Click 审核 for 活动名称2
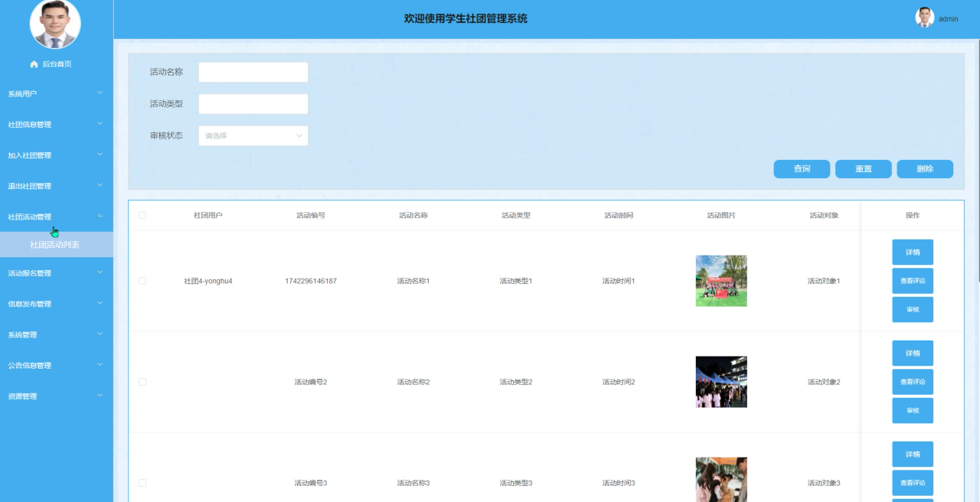This screenshot has height=502, width=980. coord(913,410)
